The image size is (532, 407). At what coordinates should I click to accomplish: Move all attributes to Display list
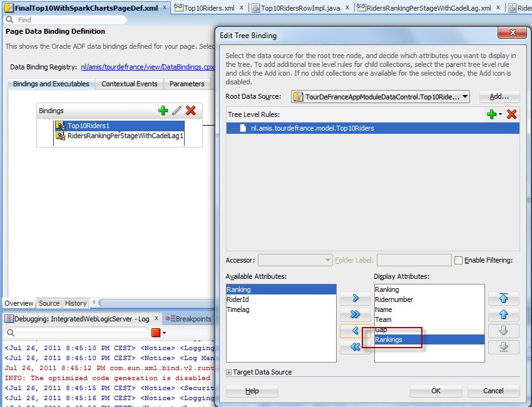pos(356,314)
